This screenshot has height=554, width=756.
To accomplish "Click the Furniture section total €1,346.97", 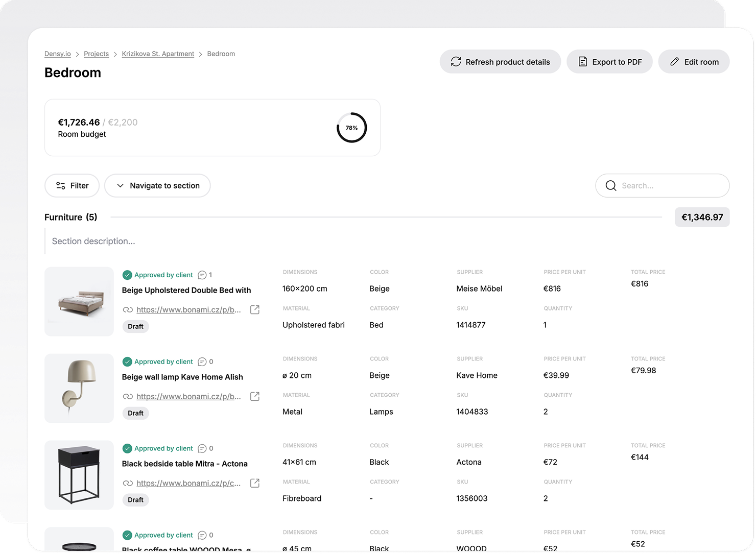I will pos(702,217).
